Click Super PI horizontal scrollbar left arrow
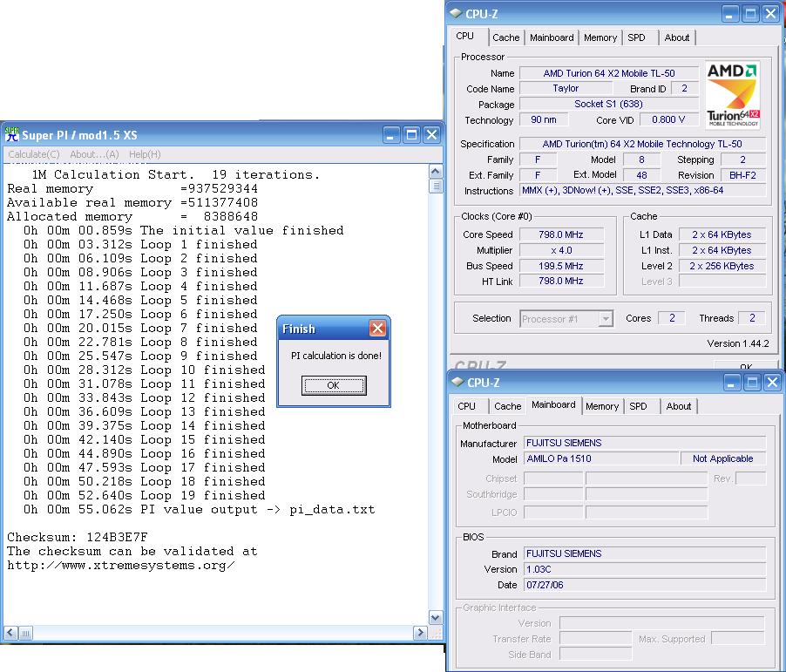Image resolution: width=786 pixels, height=672 pixels. coord(10,633)
